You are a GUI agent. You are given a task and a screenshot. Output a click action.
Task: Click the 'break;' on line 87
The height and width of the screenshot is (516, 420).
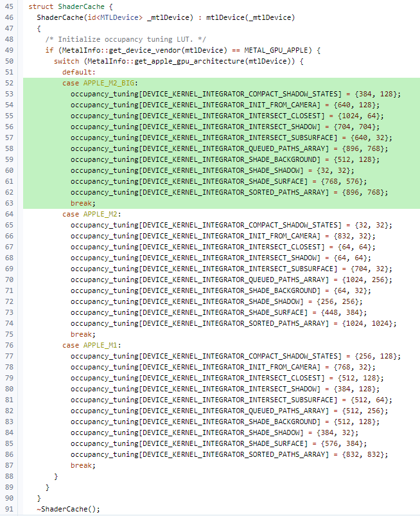83,465
